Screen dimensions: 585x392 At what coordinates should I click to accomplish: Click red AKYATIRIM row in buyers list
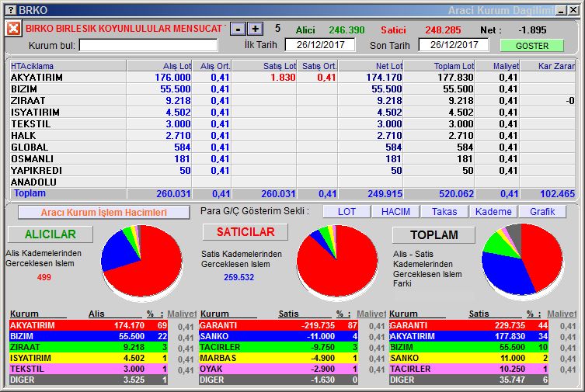(x=89, y=325)
